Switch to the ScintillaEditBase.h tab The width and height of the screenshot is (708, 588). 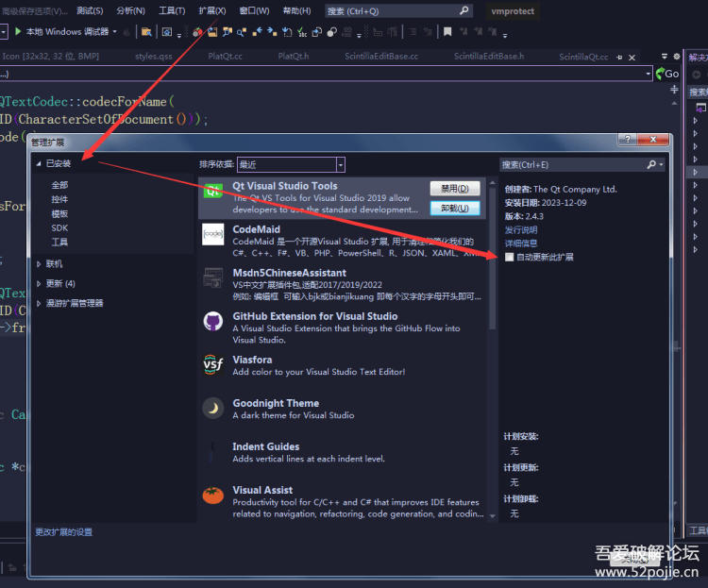[x=489, y=57]
